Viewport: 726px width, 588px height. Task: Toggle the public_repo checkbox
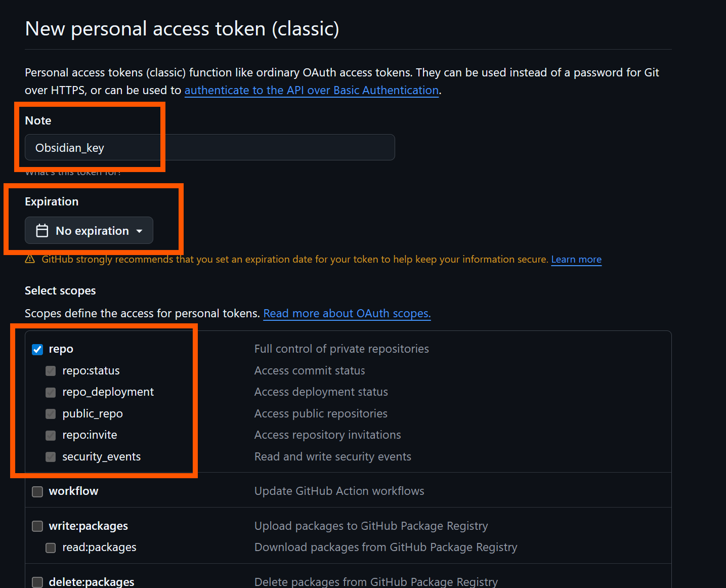51,414
